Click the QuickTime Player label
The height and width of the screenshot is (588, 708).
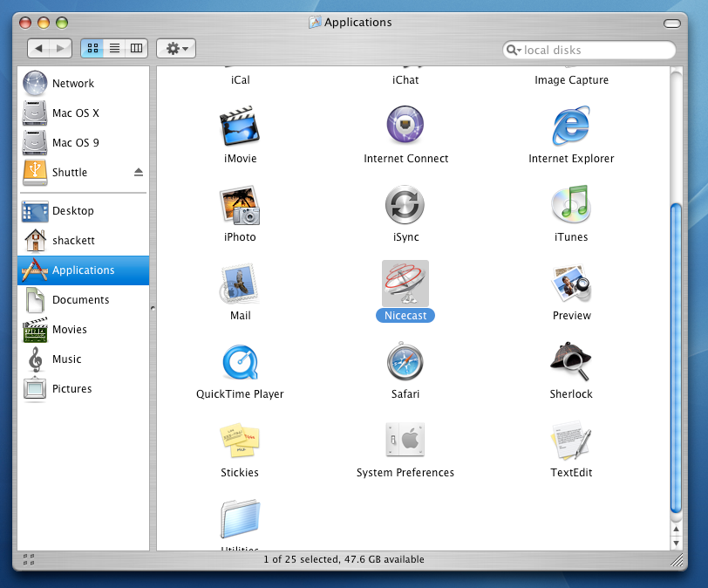click(x=240, y=394)
